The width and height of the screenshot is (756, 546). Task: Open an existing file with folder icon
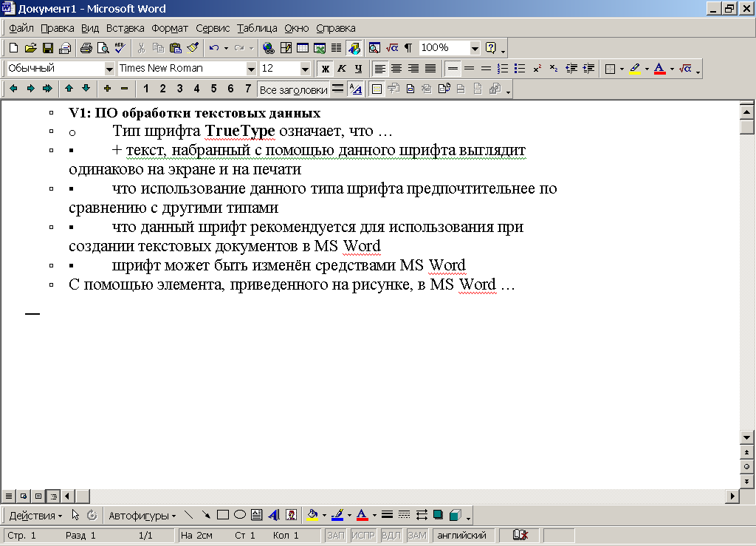coord(30,48)
